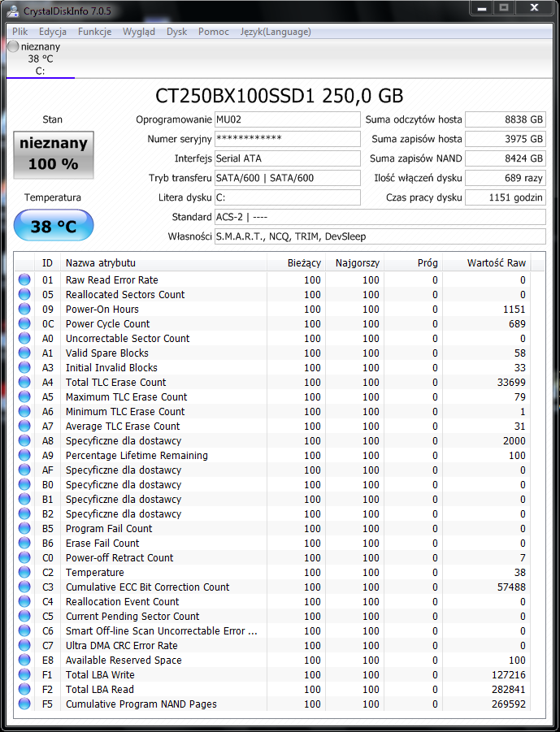Click the status orb for Available Reserved Space
The width and height of the screenshot is (560, 732).
[24, 661]
